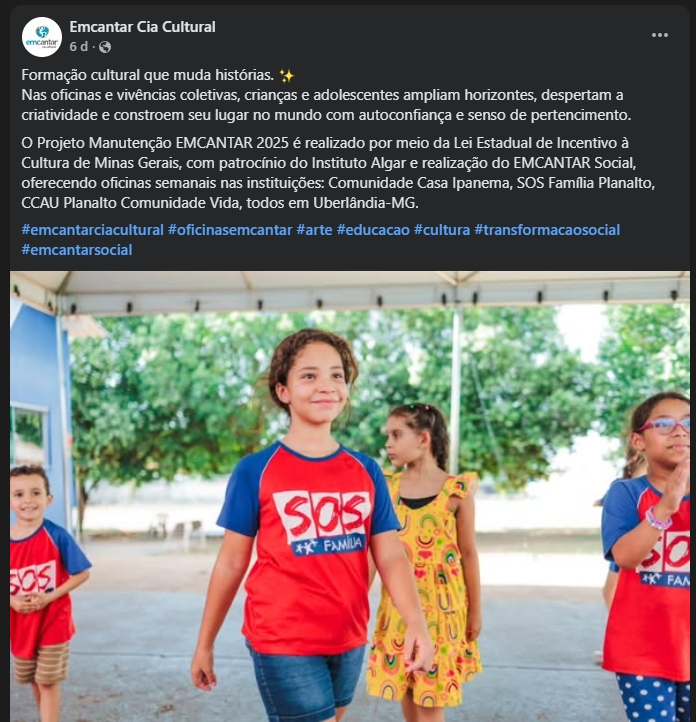Image resolution: width=696 pixels, height=722 pixels.
Task: Follow the #educacao hashtag link
Action: [373, 230]
